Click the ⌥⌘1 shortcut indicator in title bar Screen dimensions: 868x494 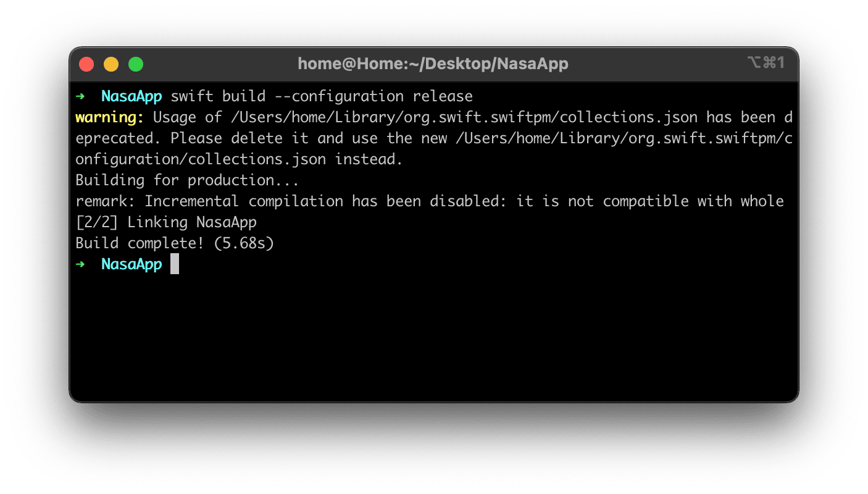pos(766,62)
